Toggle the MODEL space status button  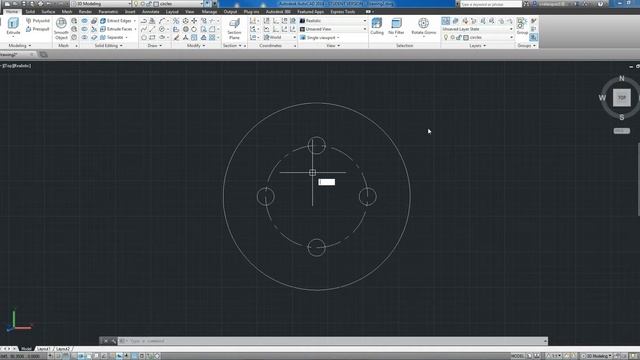click(x=517, y=356)
